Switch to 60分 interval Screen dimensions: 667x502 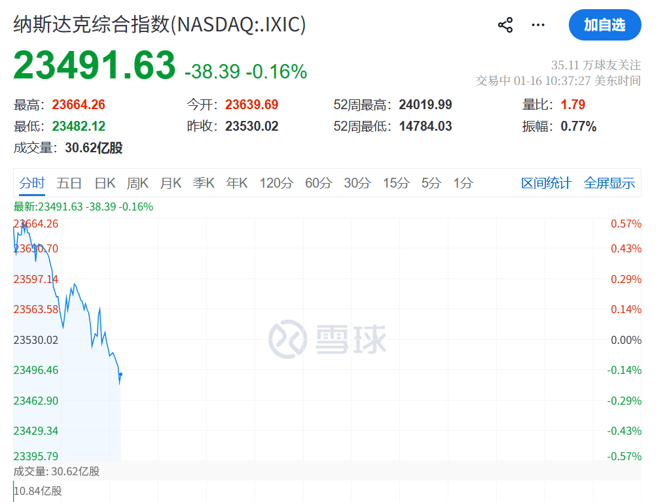point(318,183)
